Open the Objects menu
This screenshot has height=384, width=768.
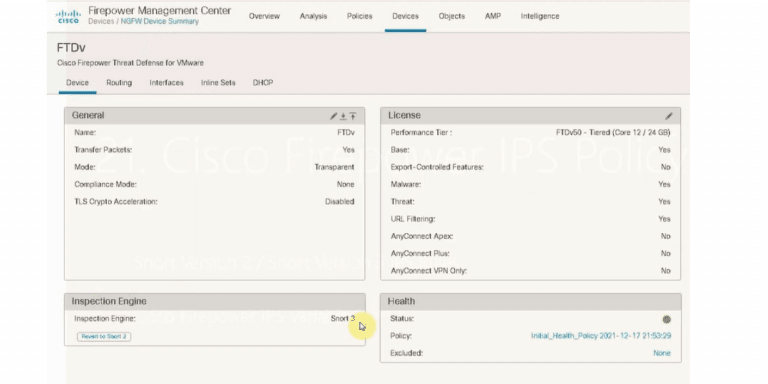tap(452, 16)
